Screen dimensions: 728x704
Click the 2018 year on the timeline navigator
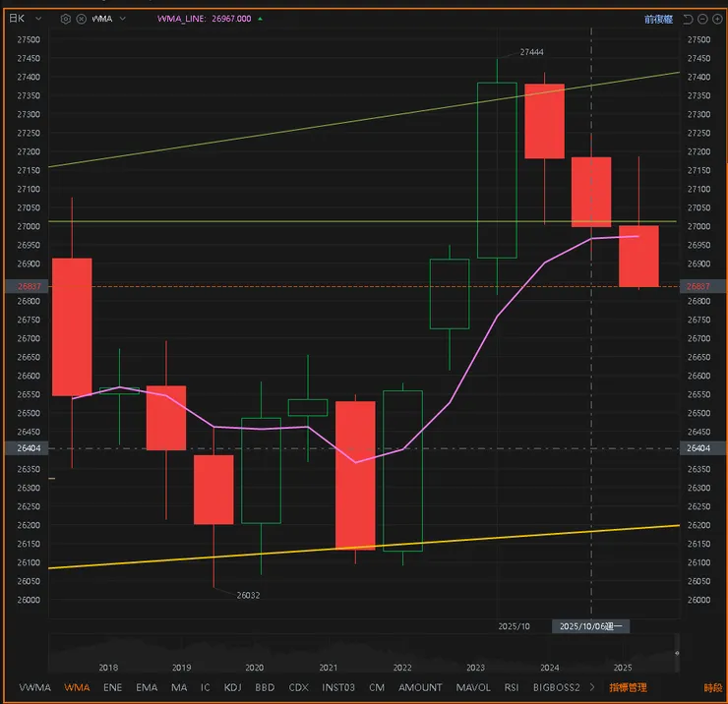pos(108,668)
